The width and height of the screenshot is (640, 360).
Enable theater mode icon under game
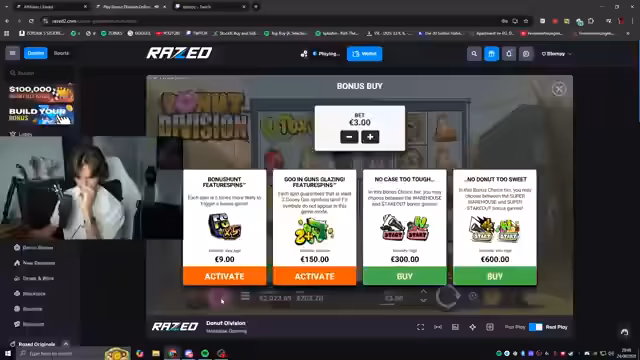438,327
